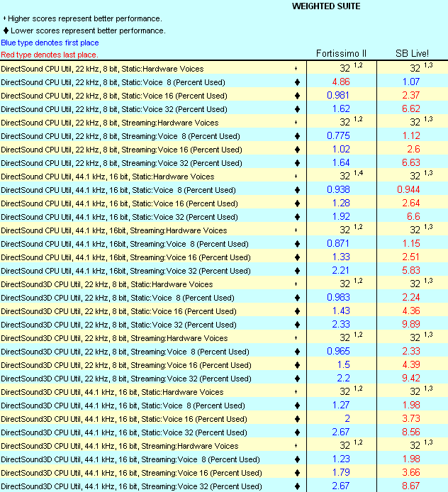The height and width of the screenshot is (492, 448).
Task: Click SB Live! value 2.64
Action: (411, 203)
